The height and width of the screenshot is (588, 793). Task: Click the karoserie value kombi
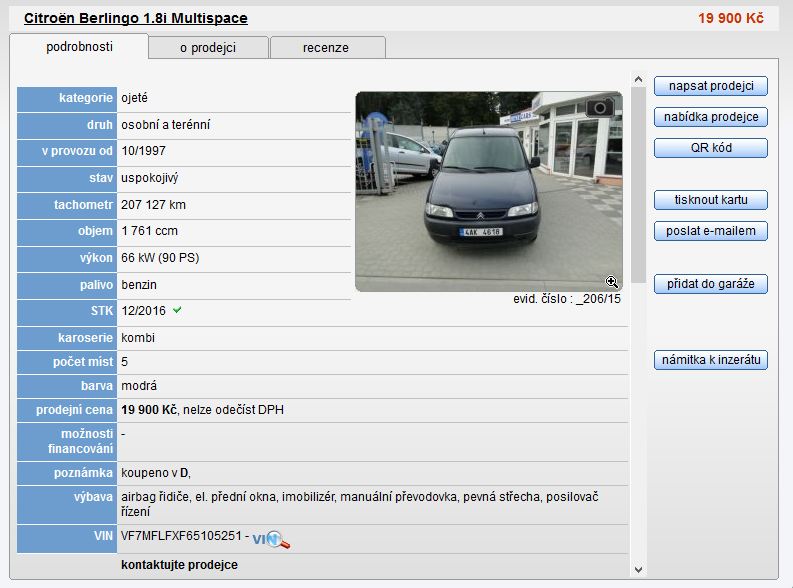[138, 338]
